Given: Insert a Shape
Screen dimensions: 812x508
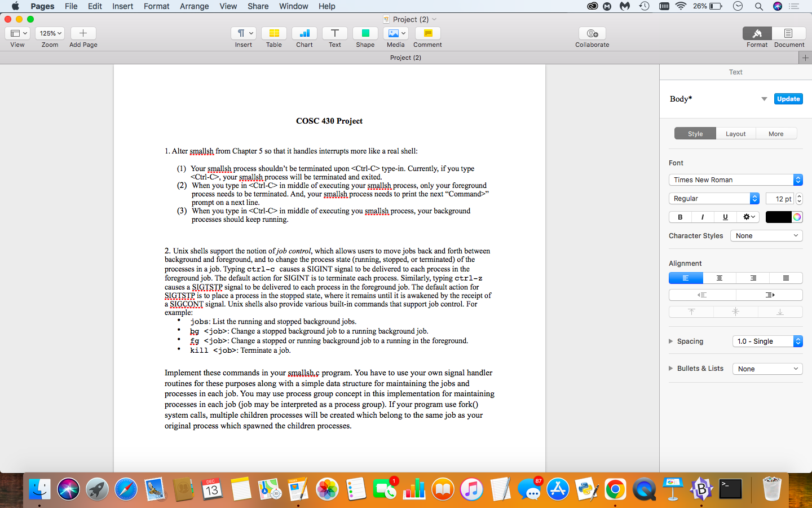Looking at the screenshot, I should (x=365, y=33).
